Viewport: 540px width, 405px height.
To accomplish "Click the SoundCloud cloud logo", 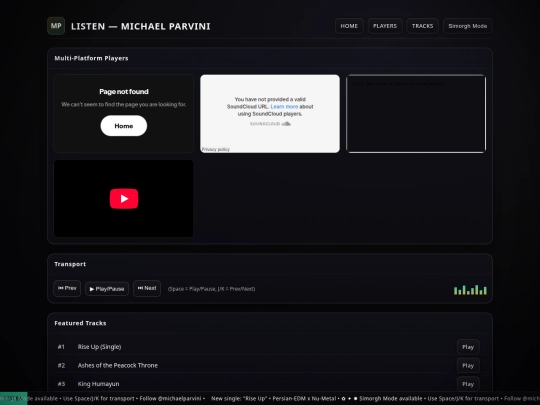I will coord(286,124).
